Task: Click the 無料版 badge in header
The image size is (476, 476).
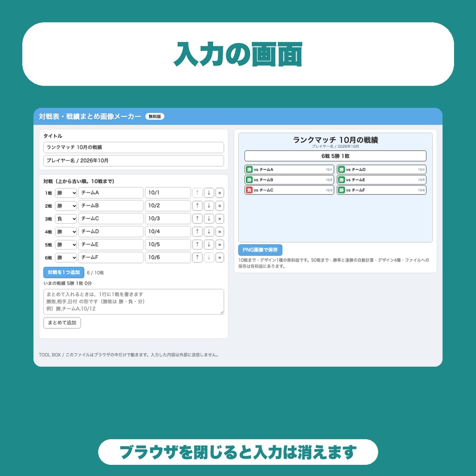Action: 155,117
